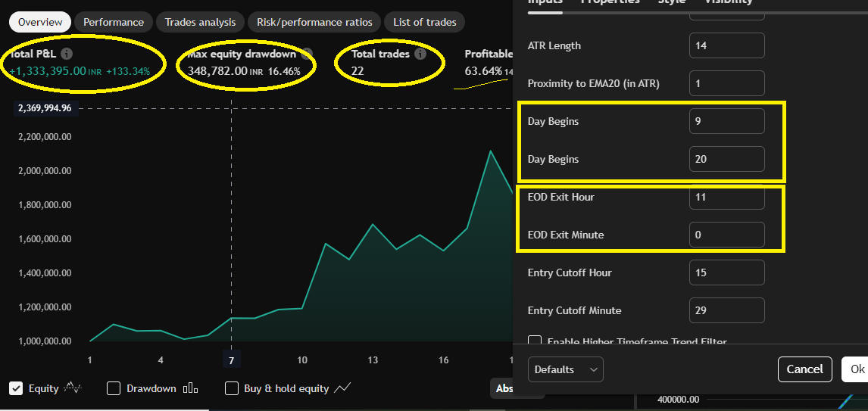Image resolution: width=868 pixels, height=411 pixels.
Task: Click the Total P&L value +1,333,395.00
Action: click(x=48, y=71)
